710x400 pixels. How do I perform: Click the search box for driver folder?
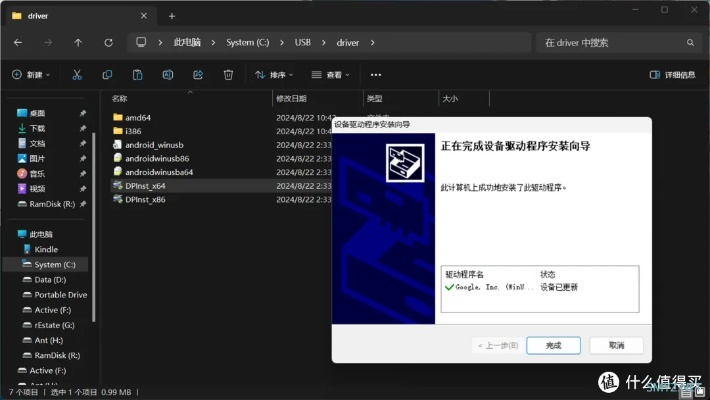coord(610,43)
